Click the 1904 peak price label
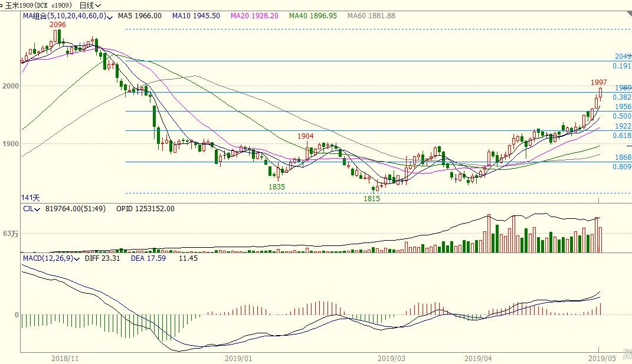The width and height of the screenshot is (632, 364). tap(305, 136)
